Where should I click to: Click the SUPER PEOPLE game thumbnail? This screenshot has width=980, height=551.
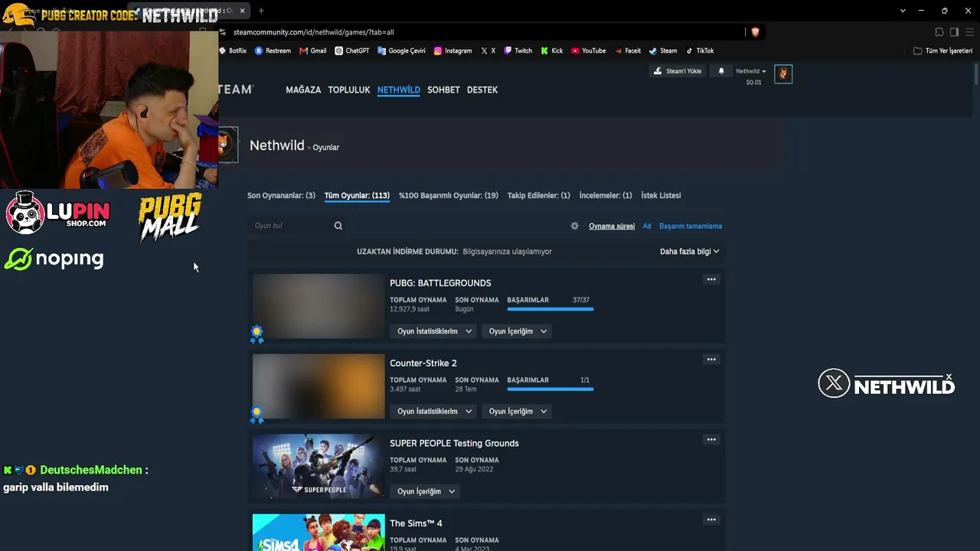pyautogui.click(x=318, y=466)
